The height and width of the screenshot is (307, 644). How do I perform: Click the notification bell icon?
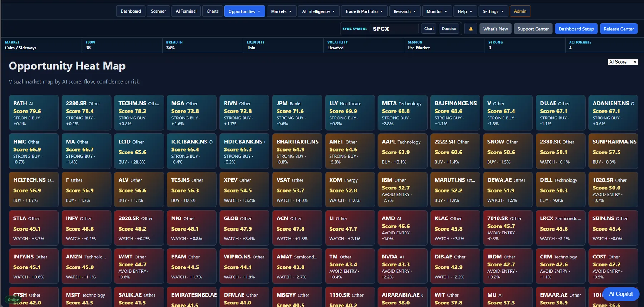coord(471,29)
